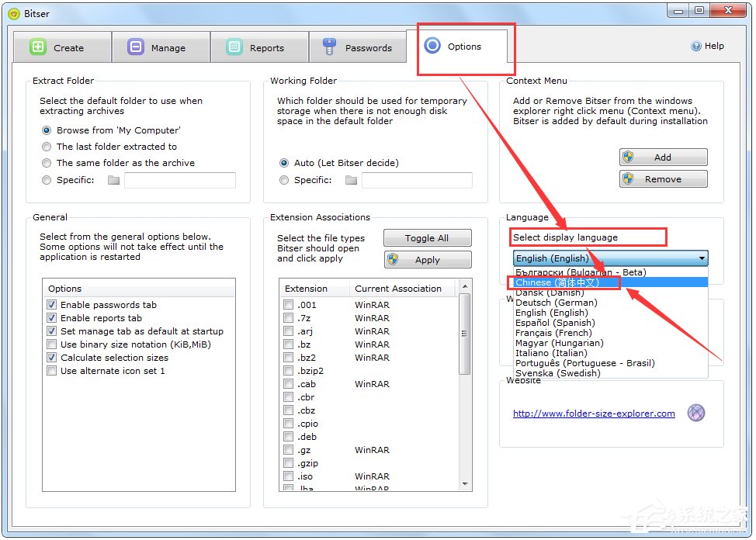Enable Use alternate icon set 1
756x540 pixels.
51,371
